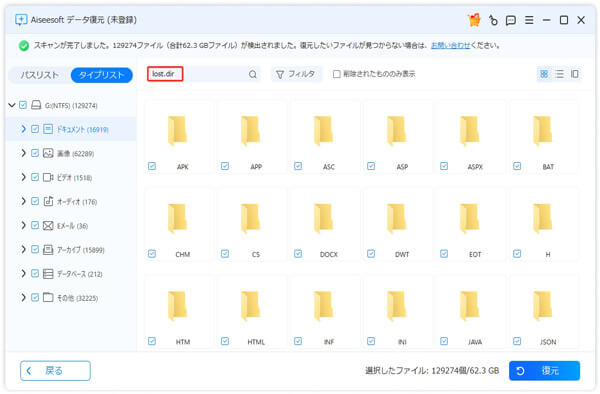
Task: Expand the データベース tree node
Action: (x=23, y=274)
